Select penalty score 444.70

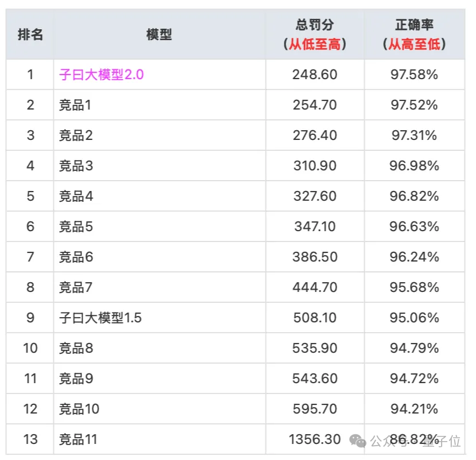click(x=315, y=287)
